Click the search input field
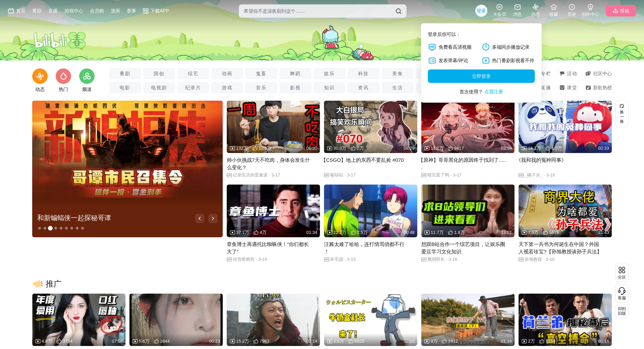The image size is (644, 349). (317, 11)
